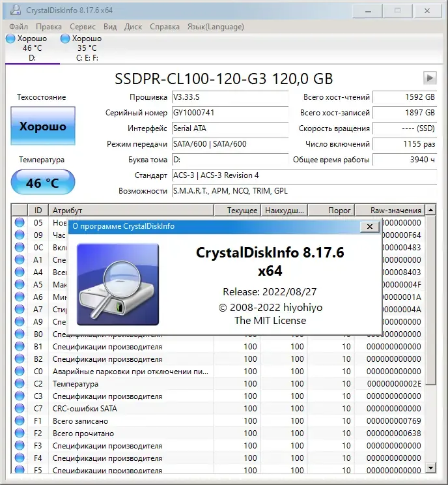
Task: Click the status icon of attribute 09
Action: pos(20,235)
